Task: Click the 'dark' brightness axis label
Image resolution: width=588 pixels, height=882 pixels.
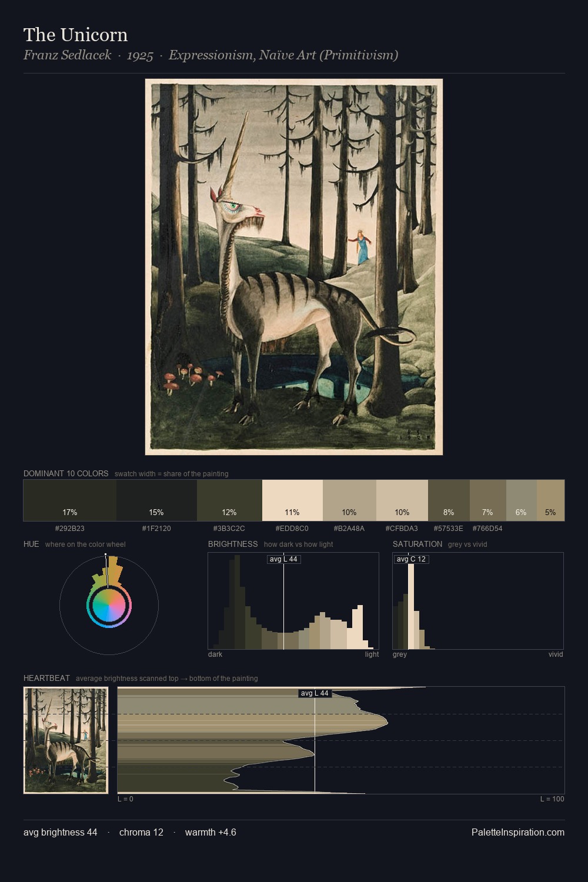Action: [x=215, y=654]
